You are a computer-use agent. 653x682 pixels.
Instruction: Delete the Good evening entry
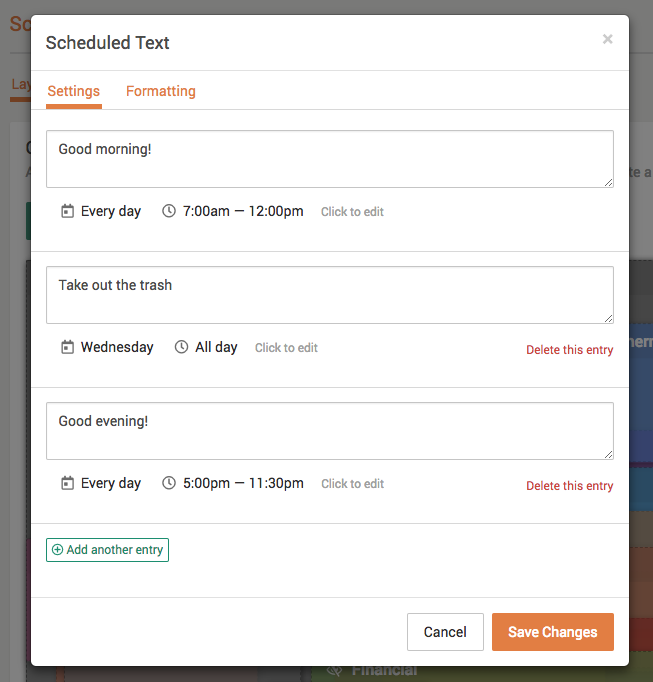pyautogui.click(x=569, y=485)
